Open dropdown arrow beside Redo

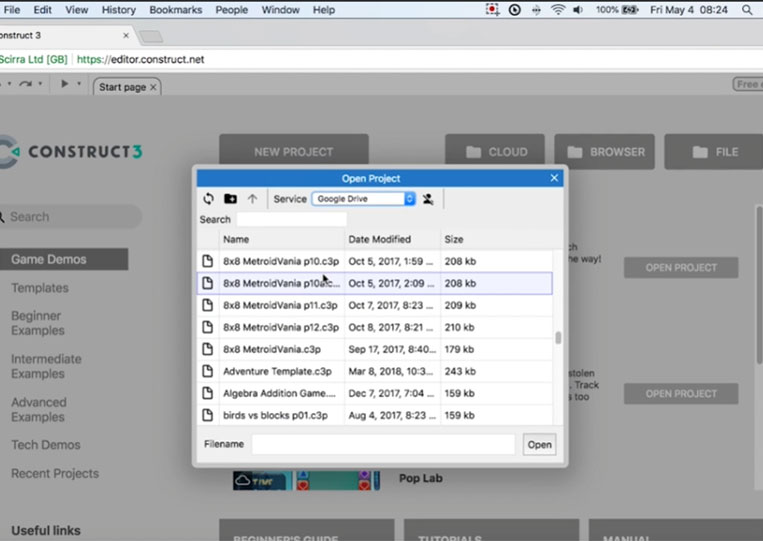pyautogui.click(x=40, y=84)
